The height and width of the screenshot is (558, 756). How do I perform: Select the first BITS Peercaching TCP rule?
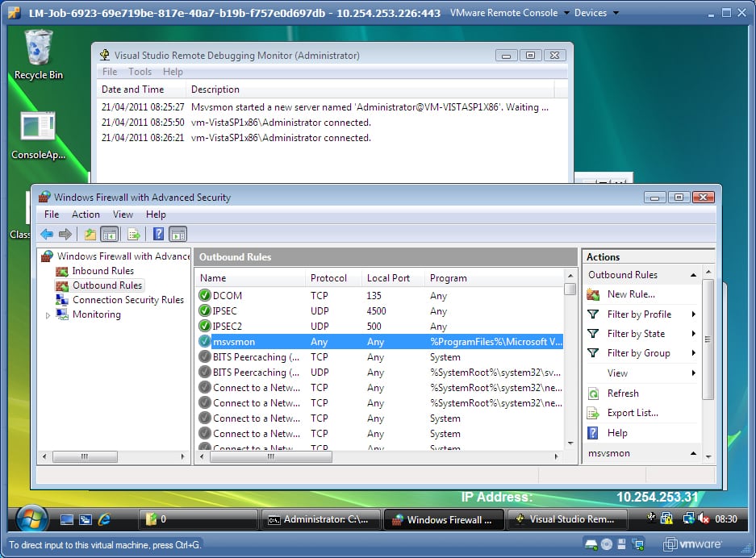click(380, 357)
